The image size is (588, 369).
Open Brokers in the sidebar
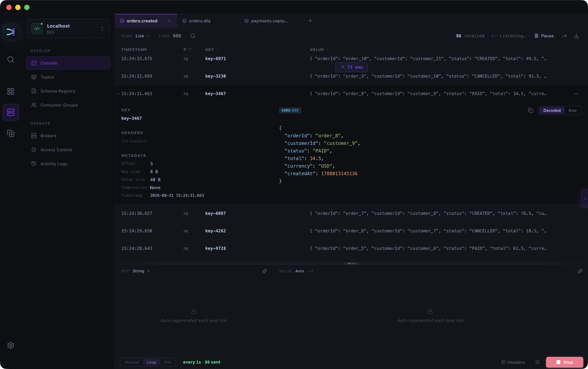tap(68, 136)
